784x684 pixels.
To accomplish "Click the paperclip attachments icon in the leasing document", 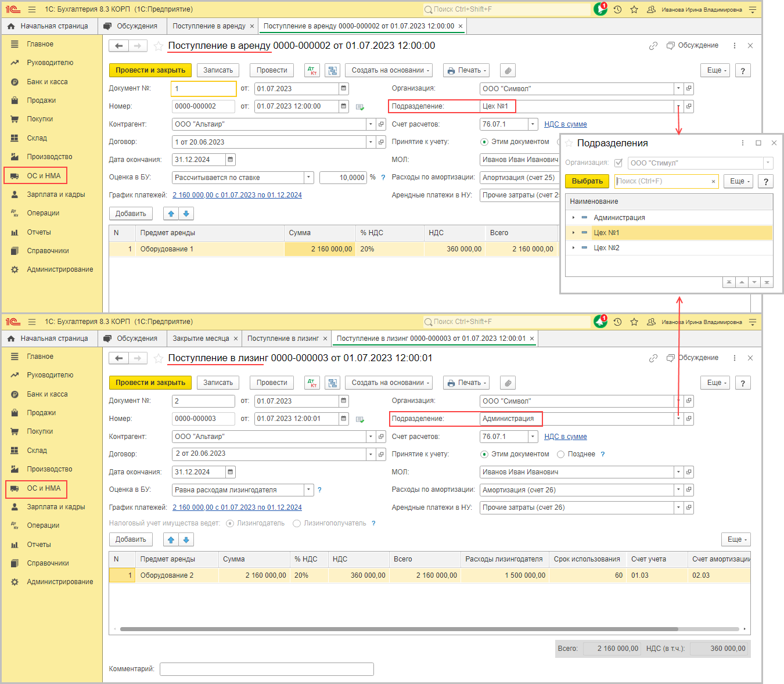I will pyautogui.click(x=508, y=383).
